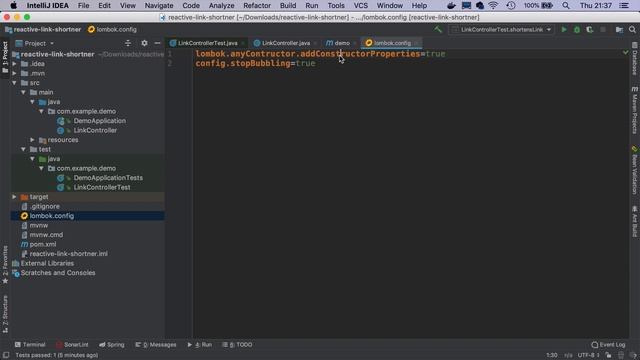
Task: Open macOS Spotlight search
Action: click(566, 6)
